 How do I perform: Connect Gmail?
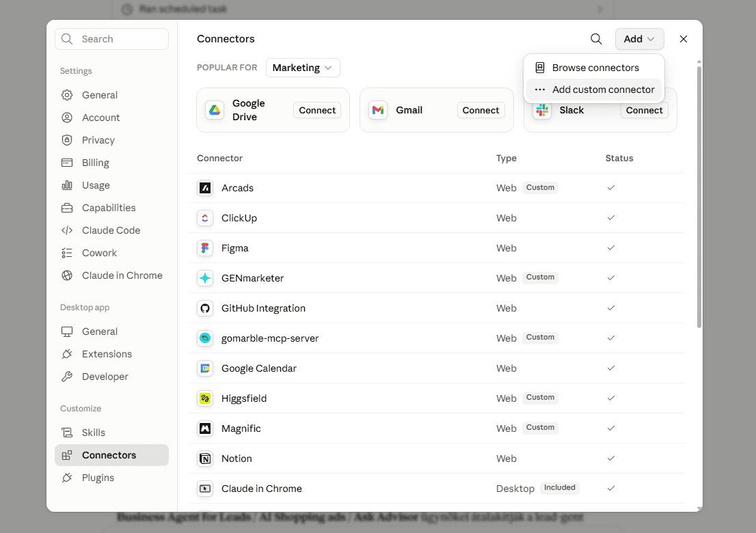point(481,111)
